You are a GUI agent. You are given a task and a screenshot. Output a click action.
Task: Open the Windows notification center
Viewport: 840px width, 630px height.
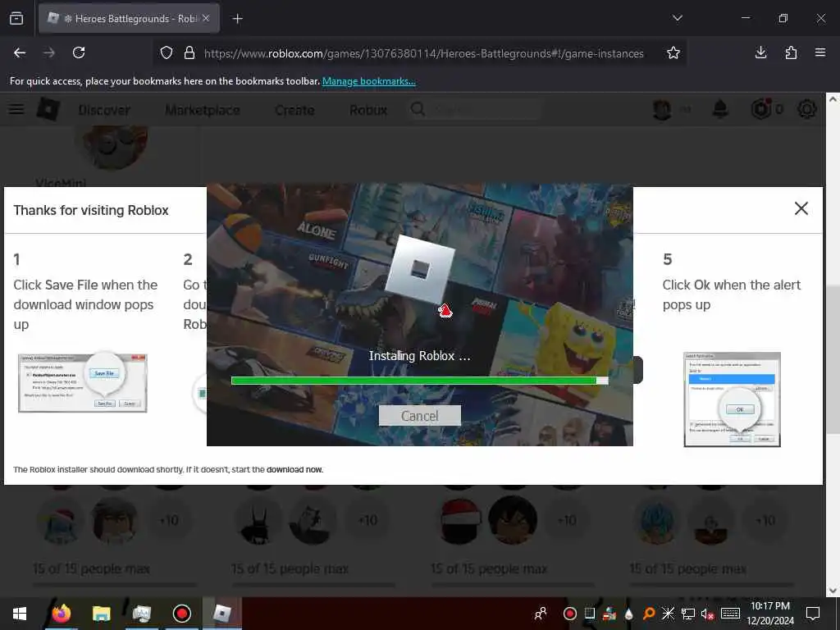click(x=813, y=614)
